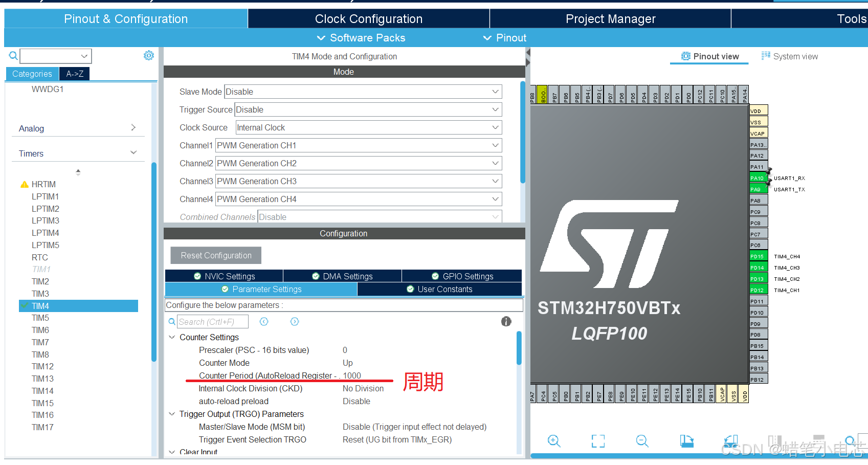Click the Pinout view chip icon
The width and height of the screenshot is (868, 465).
click(686, 56)
